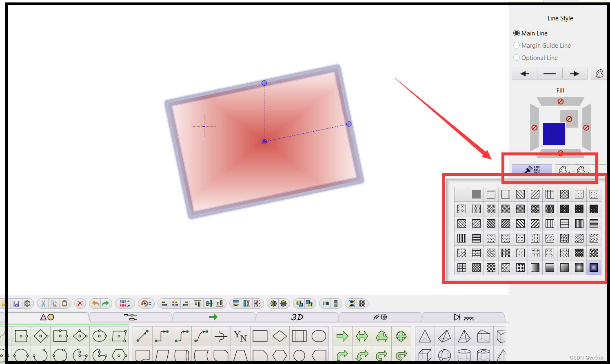Select the Optional Line radio button
This screenshot has height=364, width=610.
[517, 58]
